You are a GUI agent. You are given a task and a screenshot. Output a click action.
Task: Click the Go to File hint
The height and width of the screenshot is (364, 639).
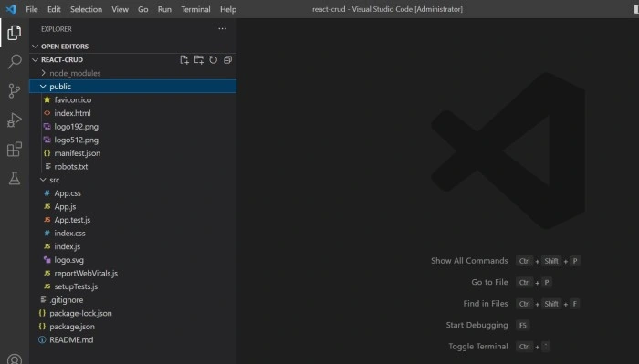[x=489, y=282]
